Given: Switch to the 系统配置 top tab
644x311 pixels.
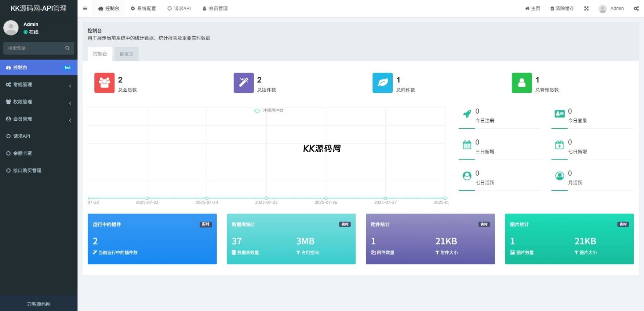Looking at the screenshot, I should [143, 8].
